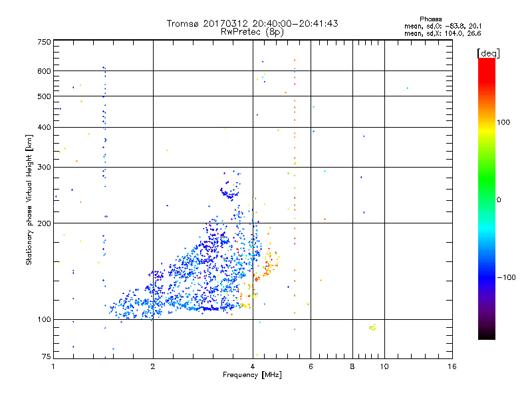Click the yellow-green echo cluster near 9 MHz
The width and height of the screenshot is (532, 399).
pos(372,327)
